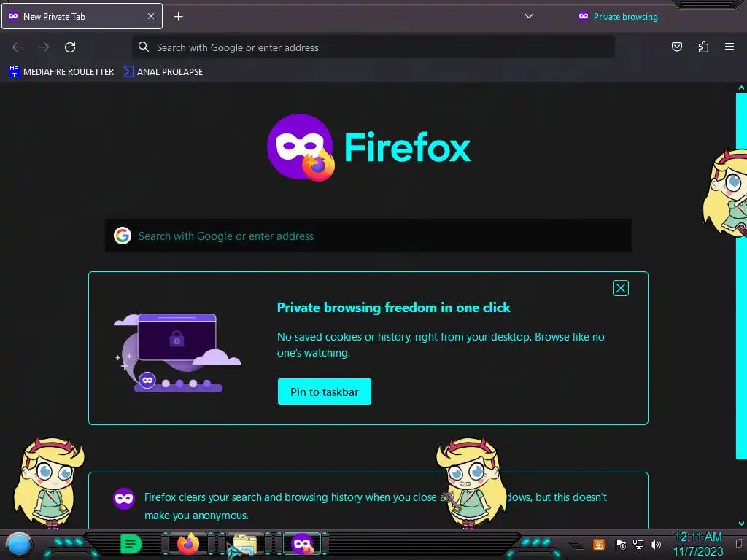747x560 pixels.
Task: Open the volume speaker tray icon
Action: pos(656,544)
